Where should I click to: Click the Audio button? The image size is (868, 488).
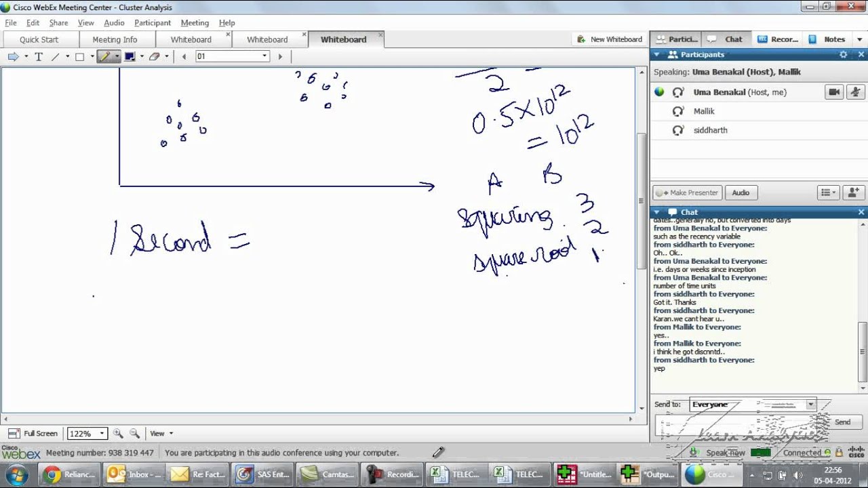[741, 192]
